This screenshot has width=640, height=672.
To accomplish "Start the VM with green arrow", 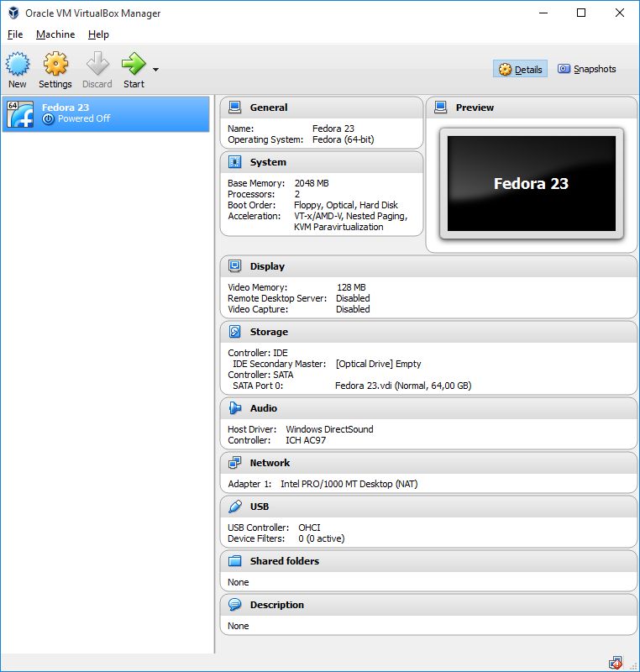I will pos(134,64).
